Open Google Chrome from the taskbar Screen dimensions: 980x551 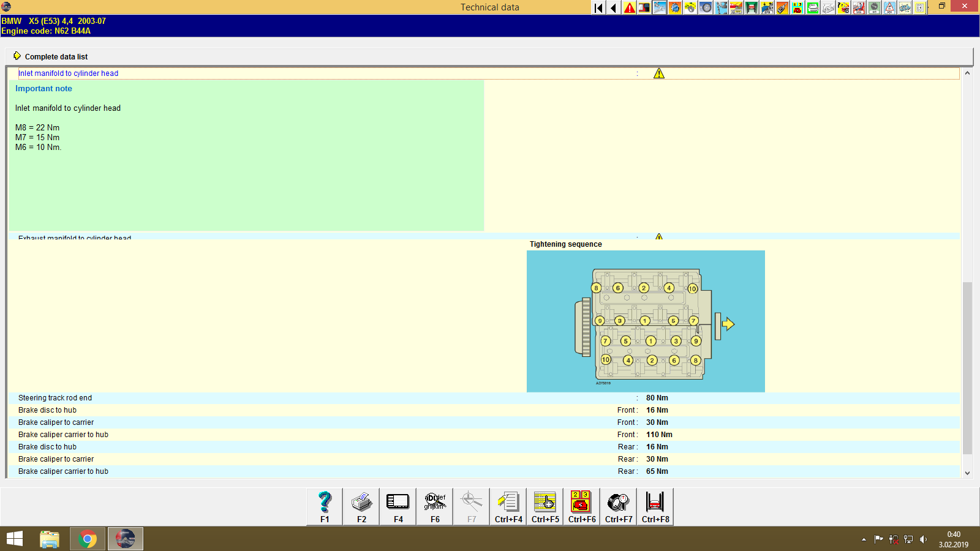(87, 539)
